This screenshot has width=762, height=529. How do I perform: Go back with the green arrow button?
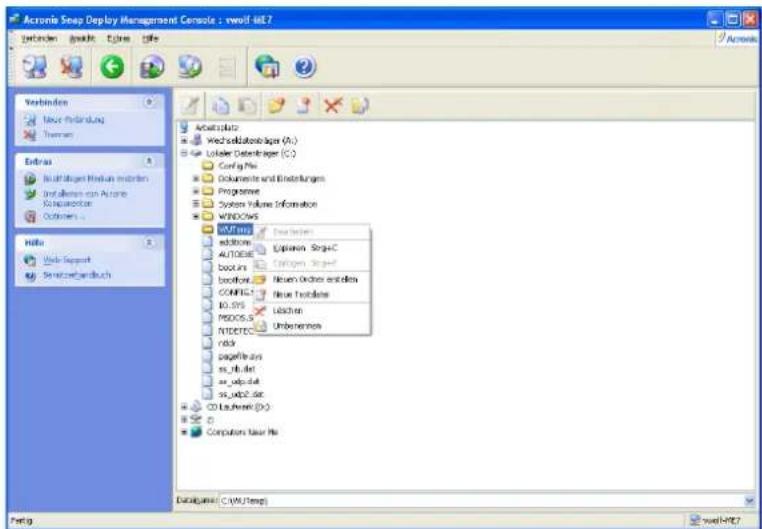[x=111, y=67]
